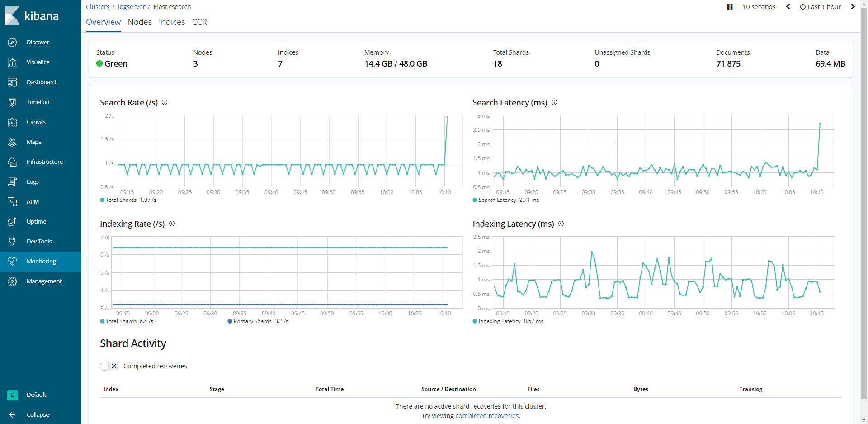The image size is (868, 424).
Task: Sort shard table by Stage column
Action: pyautogui.click(x=217, y=389)
